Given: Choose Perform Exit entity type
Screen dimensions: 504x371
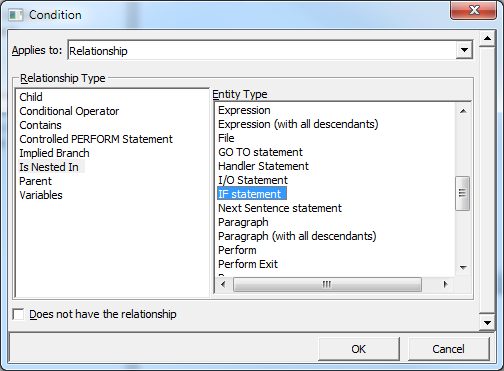Looking at the screenshot, I should tap(248, 264).
